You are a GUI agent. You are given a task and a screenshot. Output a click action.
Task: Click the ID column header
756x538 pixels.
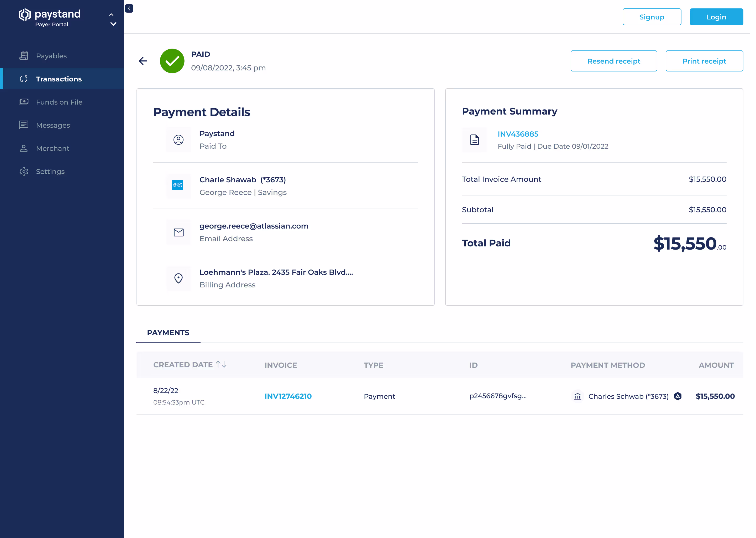coord(473,365)
